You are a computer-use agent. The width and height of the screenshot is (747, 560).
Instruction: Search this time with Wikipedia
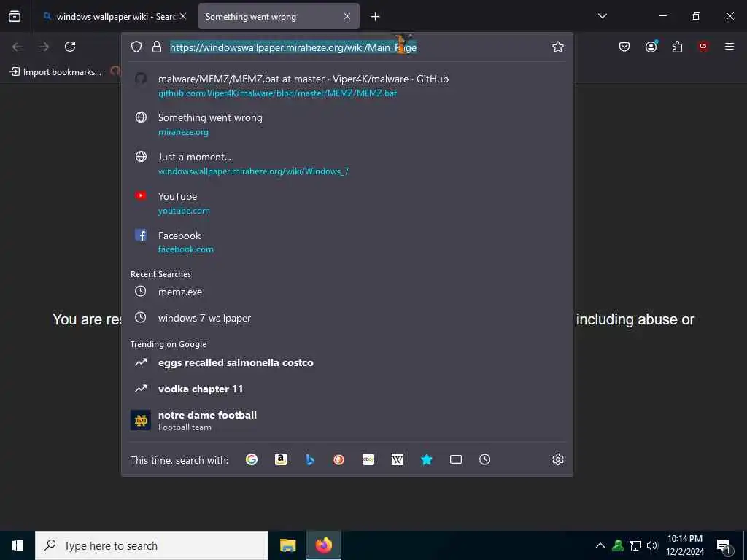pyautogui.click(x=398, y=459)
